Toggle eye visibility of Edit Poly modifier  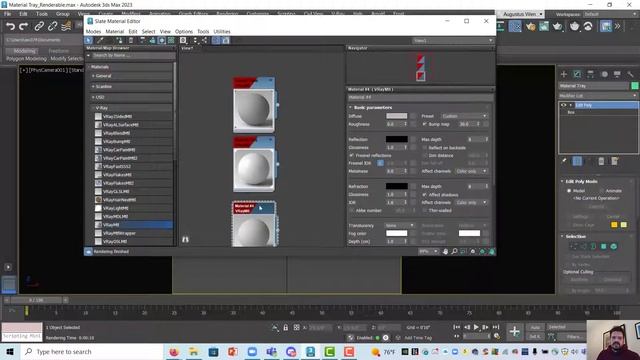[564, 105]
